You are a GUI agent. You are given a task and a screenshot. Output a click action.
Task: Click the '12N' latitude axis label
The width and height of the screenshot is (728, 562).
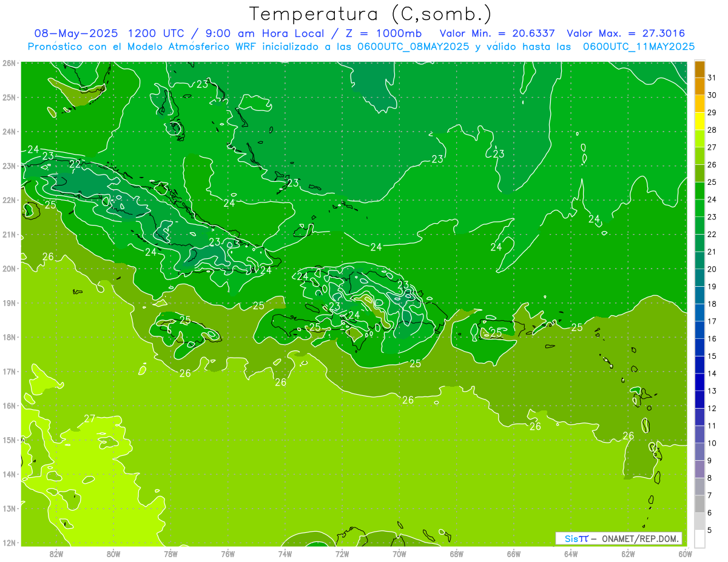[x=10, y=543]
